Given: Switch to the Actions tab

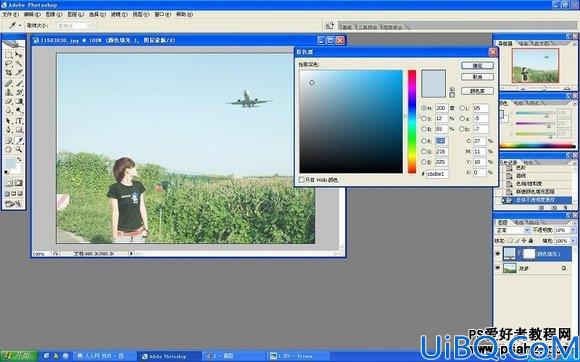Looking at the screenshot, I should coord(529,162).
